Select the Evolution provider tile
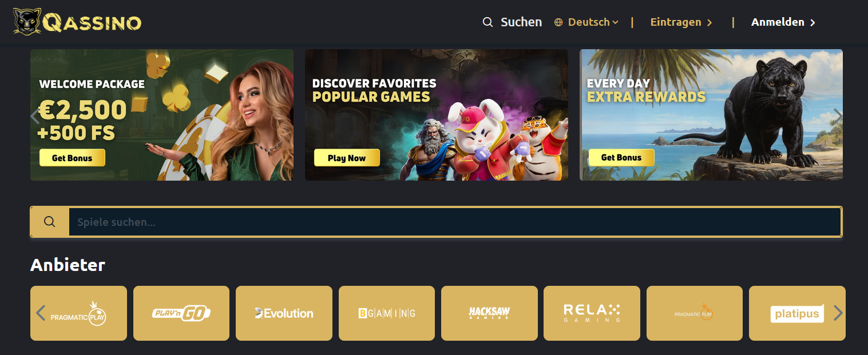 (x=284, y=313)
